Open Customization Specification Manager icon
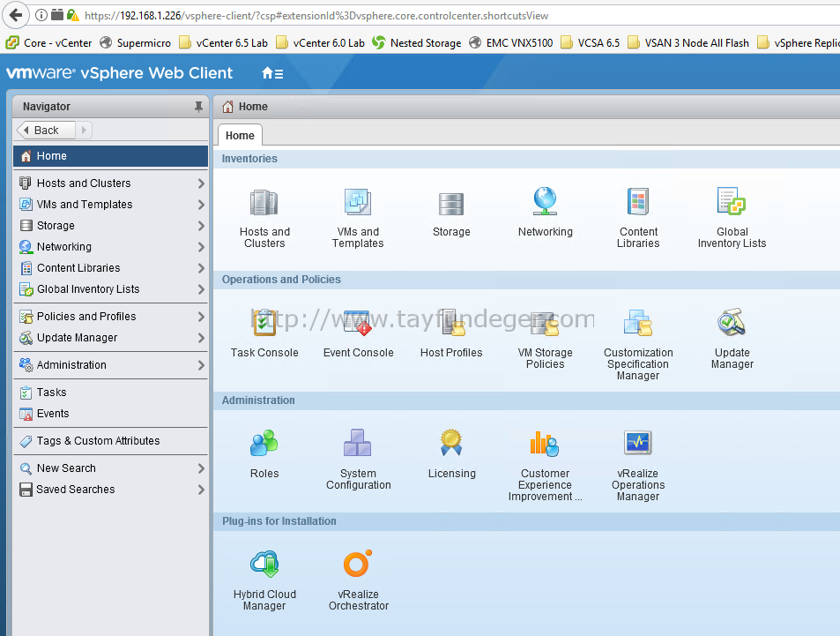 (x=638, y=323)
